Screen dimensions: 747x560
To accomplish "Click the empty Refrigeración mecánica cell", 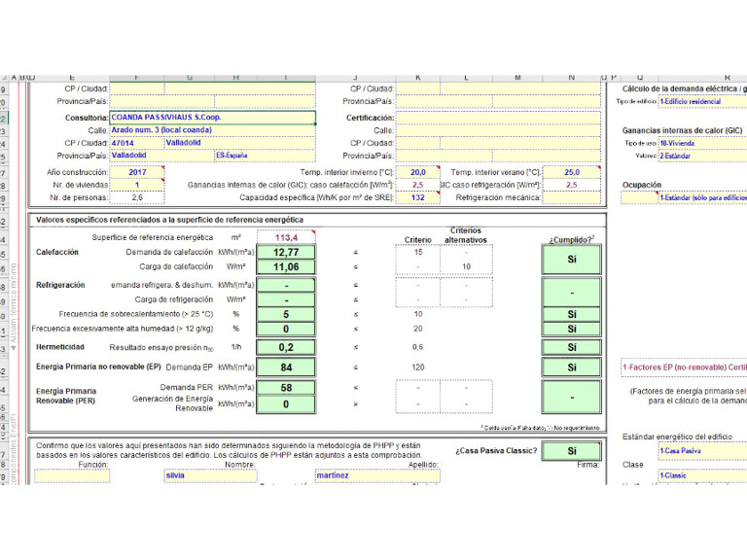I will (x=572, y=197).
